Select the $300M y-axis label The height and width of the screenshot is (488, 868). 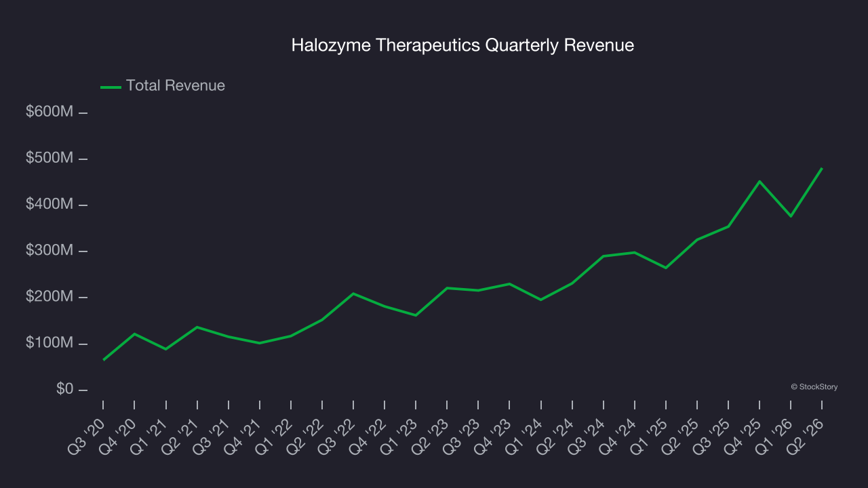coord(50,251)
